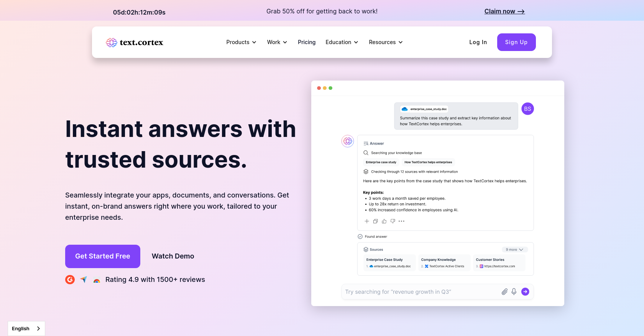644x336 pixels.
Task: Click the layers icon beside Checking through 12 sources
Action: 366,171
